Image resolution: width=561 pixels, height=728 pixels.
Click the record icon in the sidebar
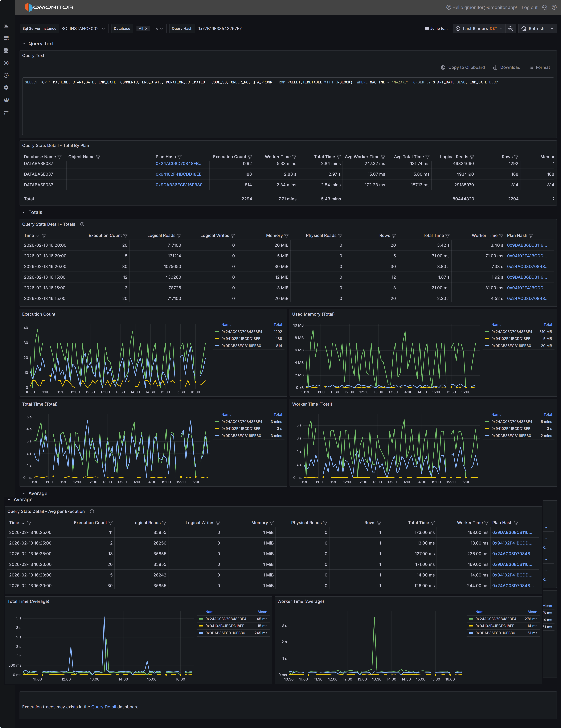pos(6,63)
